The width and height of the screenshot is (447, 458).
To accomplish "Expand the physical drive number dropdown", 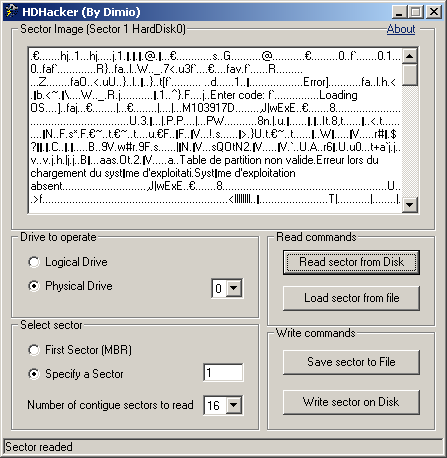I will tap(234, 288).
